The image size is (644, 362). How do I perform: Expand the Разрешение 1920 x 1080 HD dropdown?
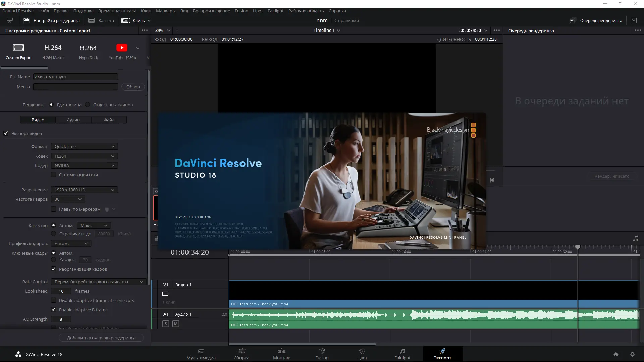84,190
